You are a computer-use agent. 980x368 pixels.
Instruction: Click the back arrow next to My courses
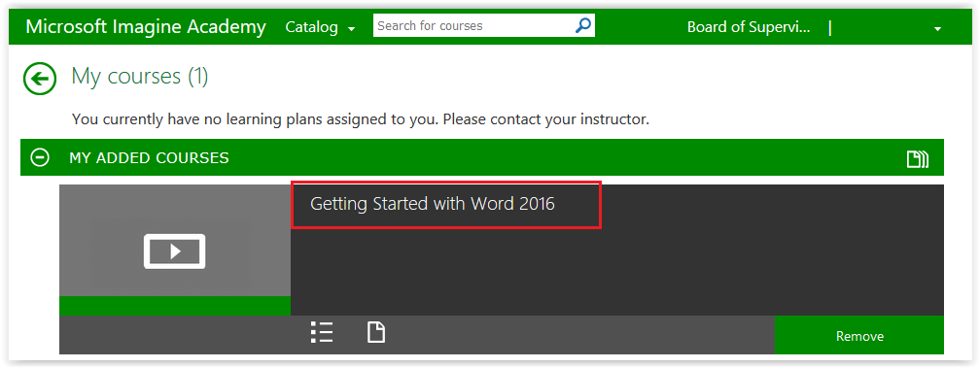click(x=40, y=79)
